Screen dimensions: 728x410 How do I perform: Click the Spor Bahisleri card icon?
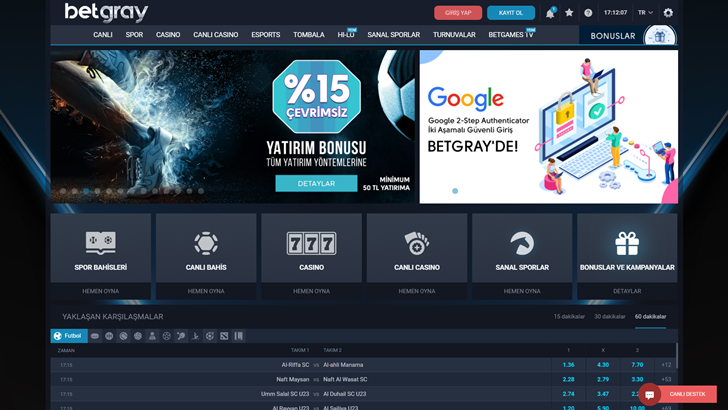coord(101,243)
